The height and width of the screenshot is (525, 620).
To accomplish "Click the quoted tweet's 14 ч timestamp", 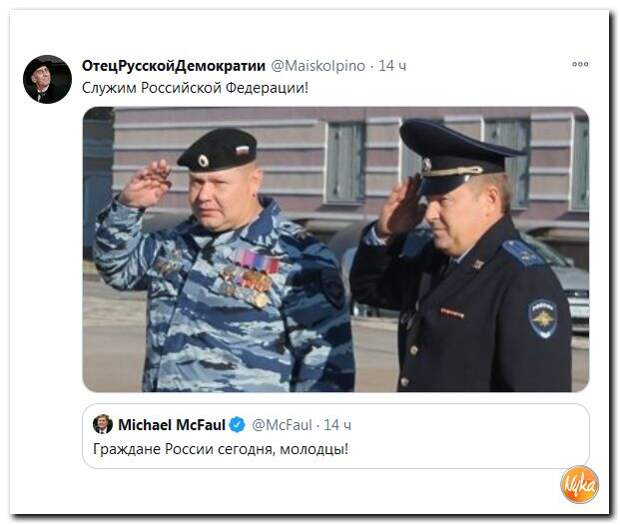I will point(337,425).
